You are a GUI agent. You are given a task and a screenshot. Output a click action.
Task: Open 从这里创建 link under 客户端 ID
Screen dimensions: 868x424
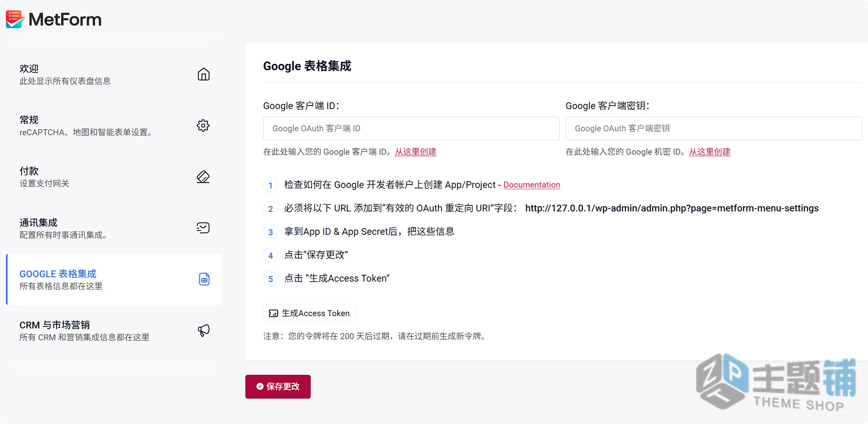pos(415,152)
